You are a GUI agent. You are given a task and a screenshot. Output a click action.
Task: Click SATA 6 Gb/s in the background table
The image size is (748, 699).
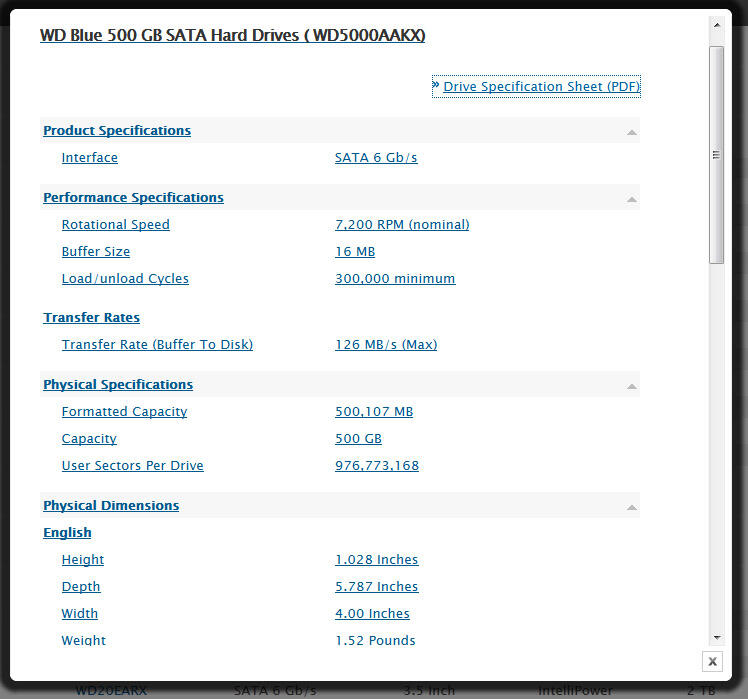click(x=275, y=690)
